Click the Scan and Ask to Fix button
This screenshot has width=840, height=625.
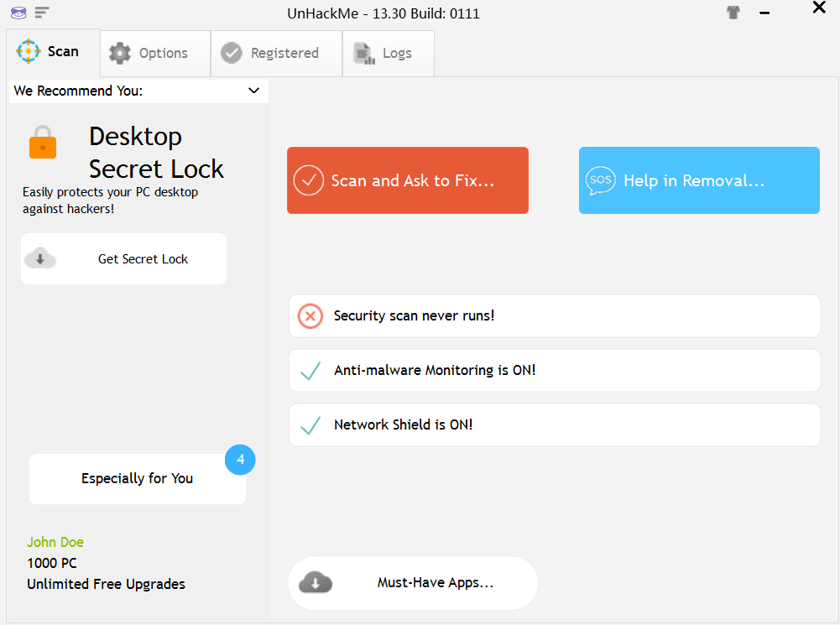pos(408,180)
